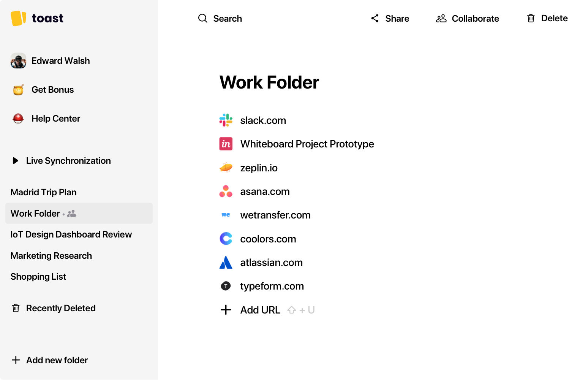588x380 pixels.
Task: Click the Typeform round icon
Action: [x=226, y=286]
